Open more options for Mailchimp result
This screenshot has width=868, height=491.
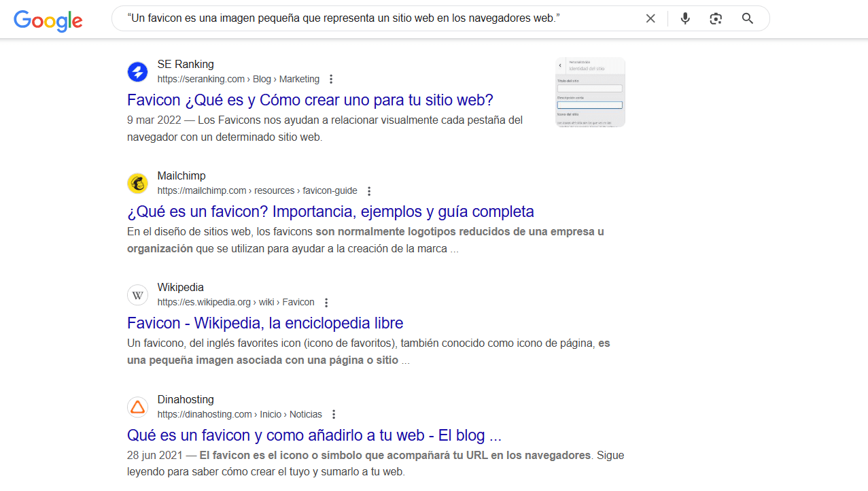369,191
